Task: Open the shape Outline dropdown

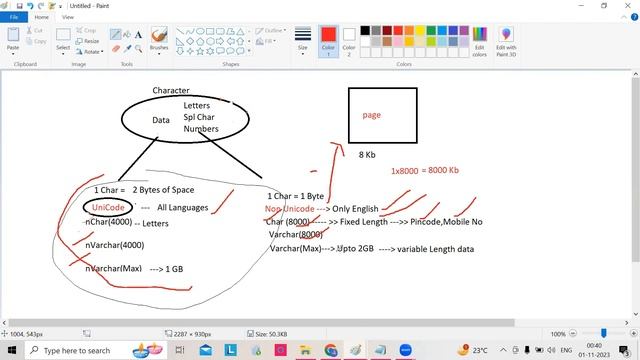Action: [271, 31]
